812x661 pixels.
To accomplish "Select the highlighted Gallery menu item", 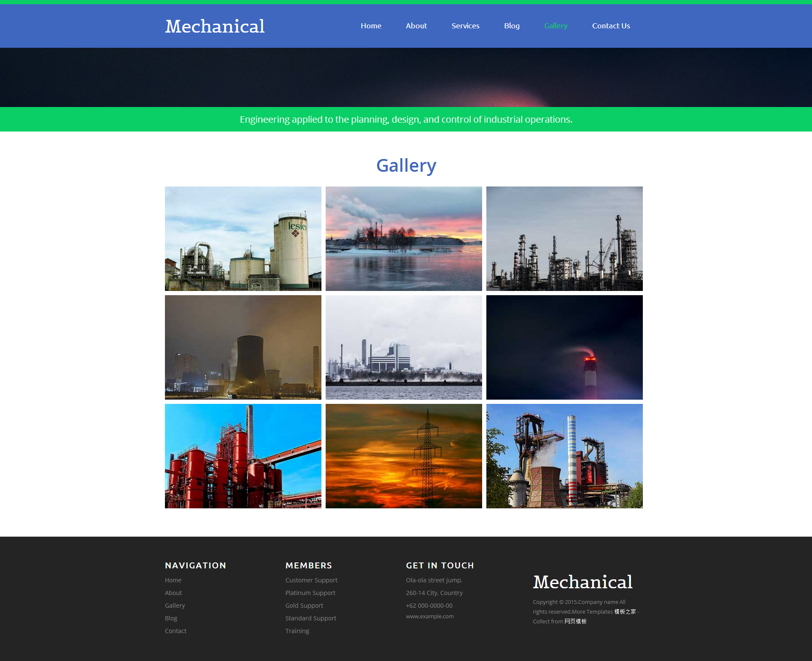I will tap(556, 26).
